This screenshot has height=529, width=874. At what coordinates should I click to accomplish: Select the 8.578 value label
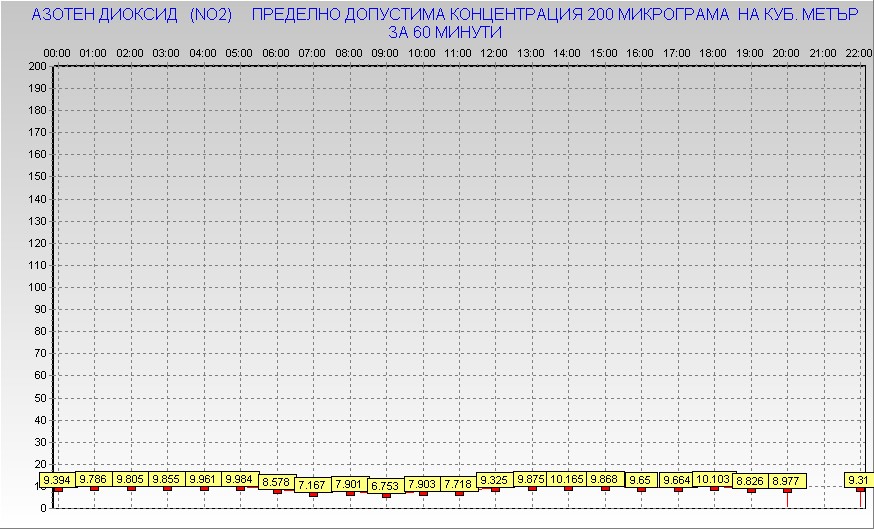(x=276, y=482)
